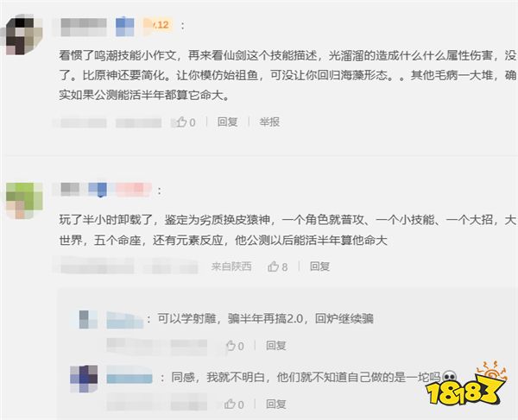Open avatar of the 同感 replier

pos(84,379)
